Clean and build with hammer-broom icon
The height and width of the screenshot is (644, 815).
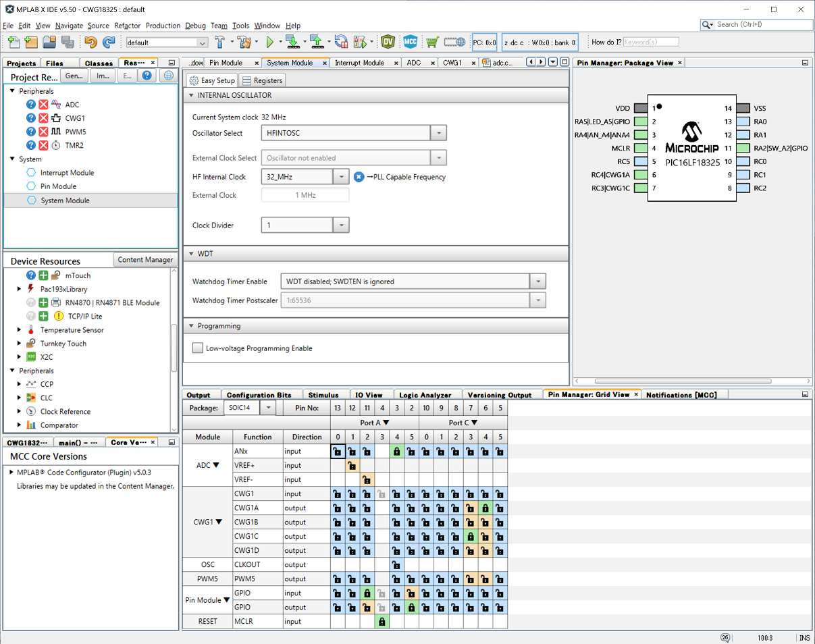point(244,42)
